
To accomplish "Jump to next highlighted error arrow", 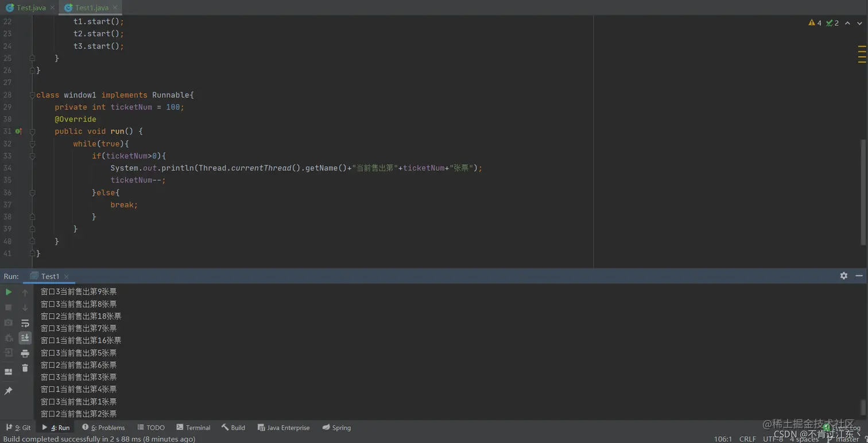I will 859,23.
